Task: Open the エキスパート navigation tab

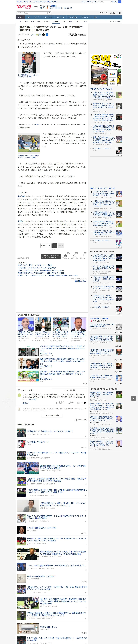Action: tap(48, 17)
